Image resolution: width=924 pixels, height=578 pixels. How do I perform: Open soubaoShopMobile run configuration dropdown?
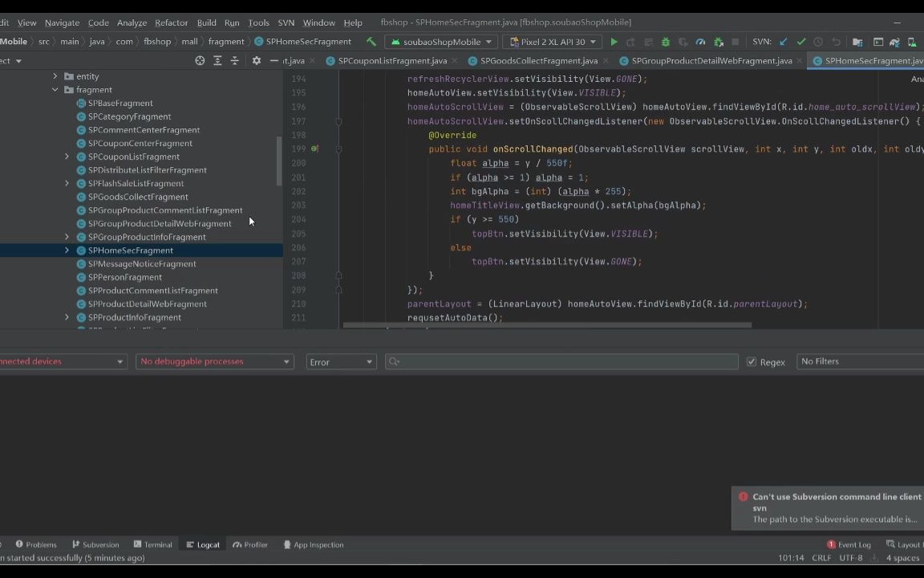441,42
